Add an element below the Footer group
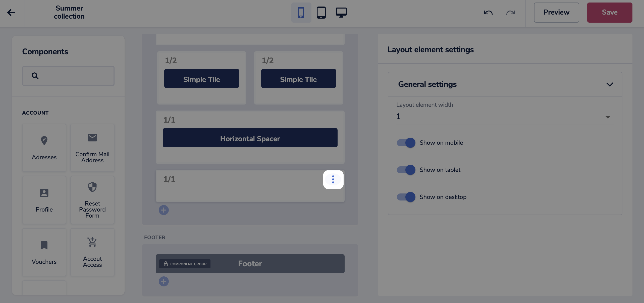644x303 pixels. coord(164,281)
